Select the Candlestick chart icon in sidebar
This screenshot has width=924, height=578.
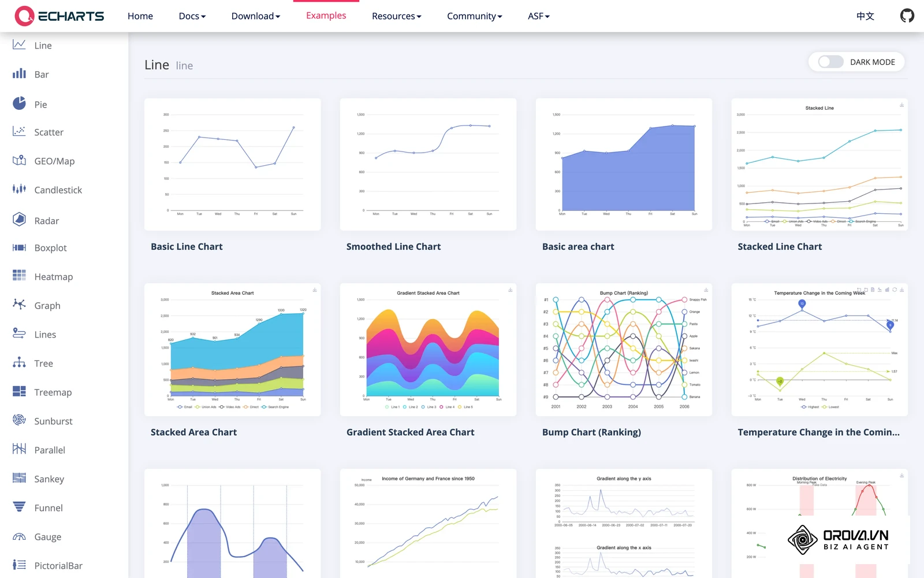(19, 189)
